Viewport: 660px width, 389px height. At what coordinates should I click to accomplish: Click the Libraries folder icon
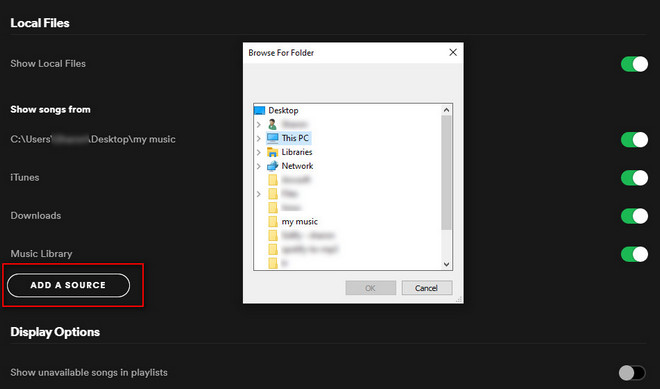[273, 152]
